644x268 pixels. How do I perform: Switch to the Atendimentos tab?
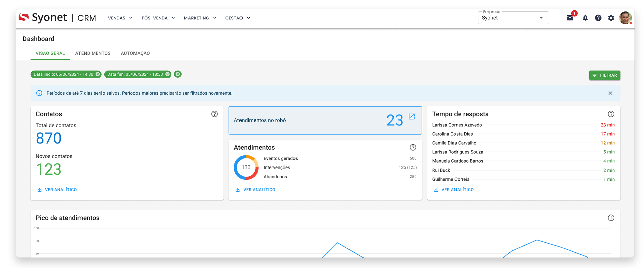(x=93, y=53)
